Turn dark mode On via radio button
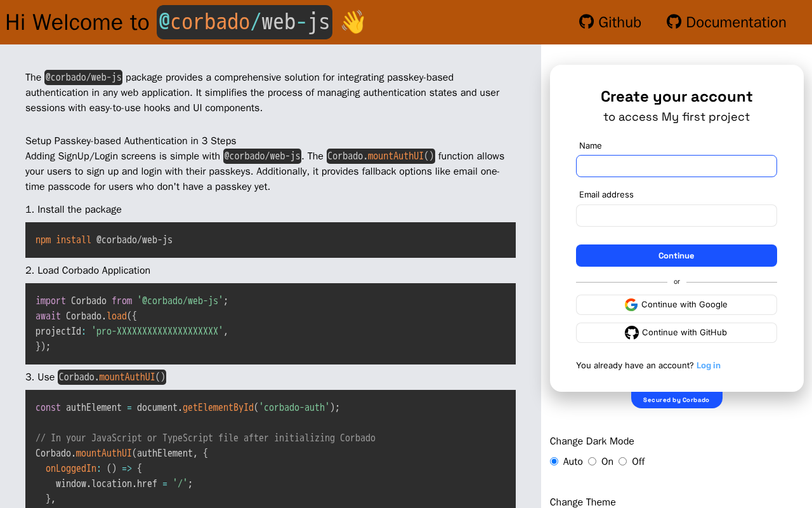 592,462
